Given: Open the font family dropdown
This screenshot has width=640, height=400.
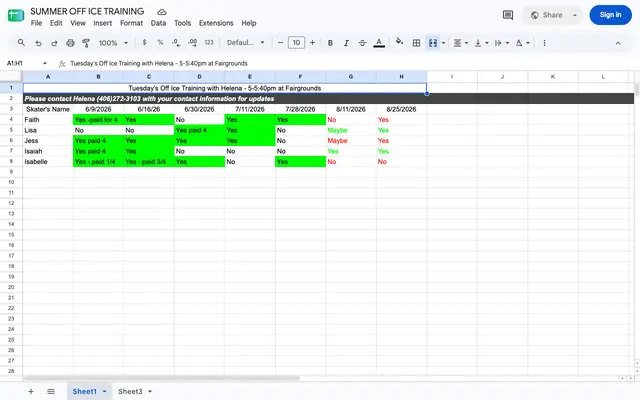Looking at the screenshot, I should (x=245, y=42).
